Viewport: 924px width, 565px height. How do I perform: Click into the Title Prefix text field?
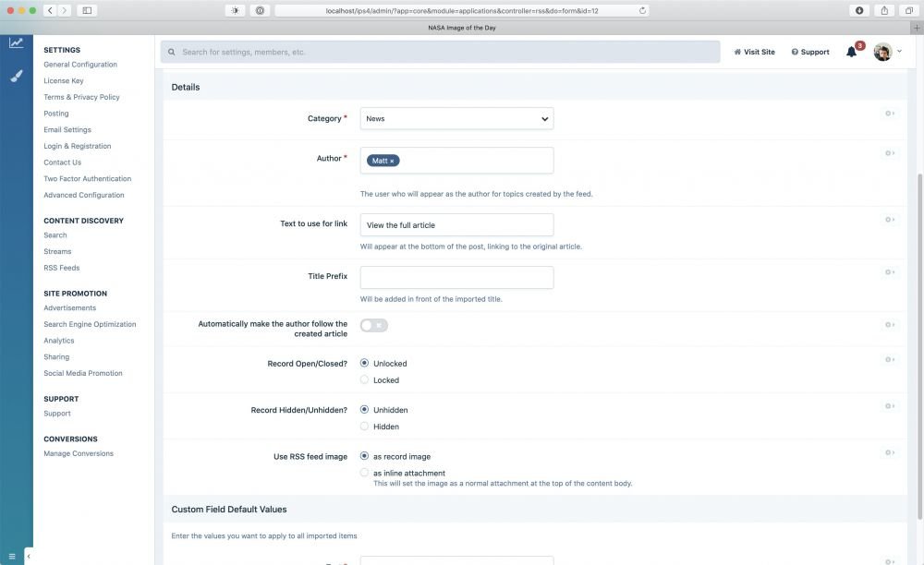[x=456, y=277]
